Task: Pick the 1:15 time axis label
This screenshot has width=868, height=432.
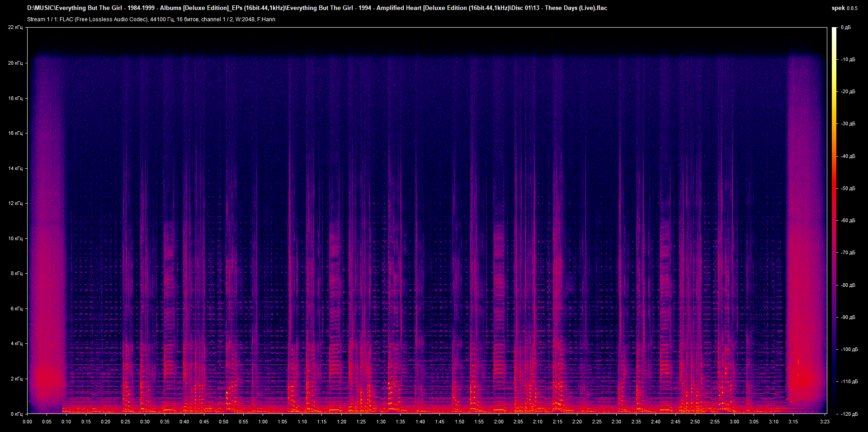Action: (321, 422)
